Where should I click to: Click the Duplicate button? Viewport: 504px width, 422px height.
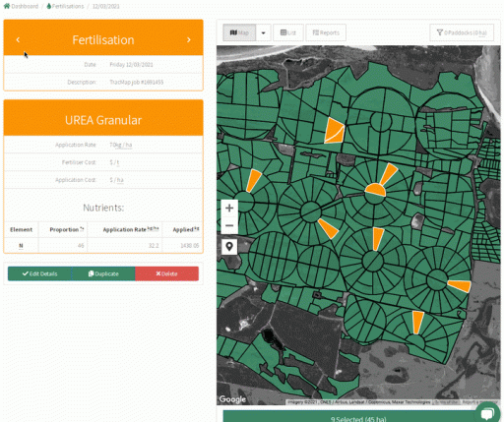coord(103,273)
